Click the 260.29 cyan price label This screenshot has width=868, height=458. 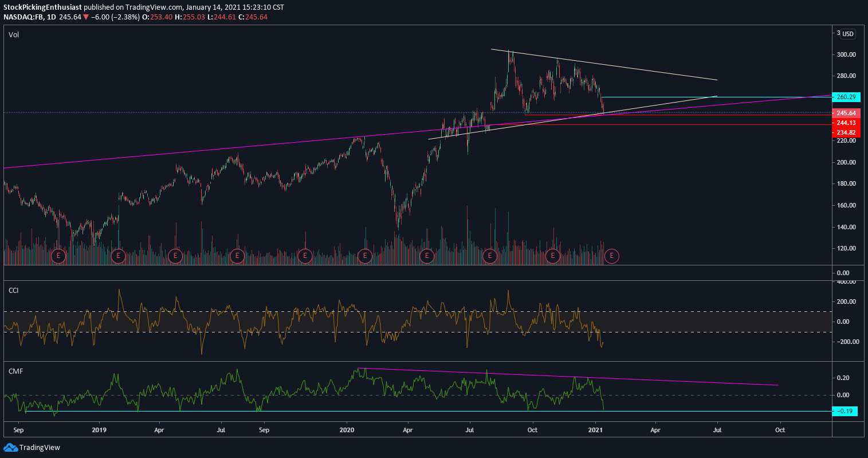(x=846, y=97)
